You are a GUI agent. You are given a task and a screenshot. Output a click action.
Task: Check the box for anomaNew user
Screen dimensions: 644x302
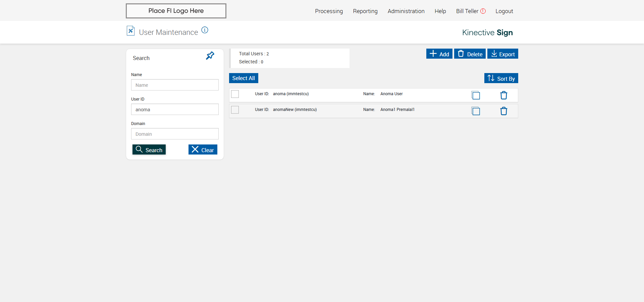tap(235, 110)
